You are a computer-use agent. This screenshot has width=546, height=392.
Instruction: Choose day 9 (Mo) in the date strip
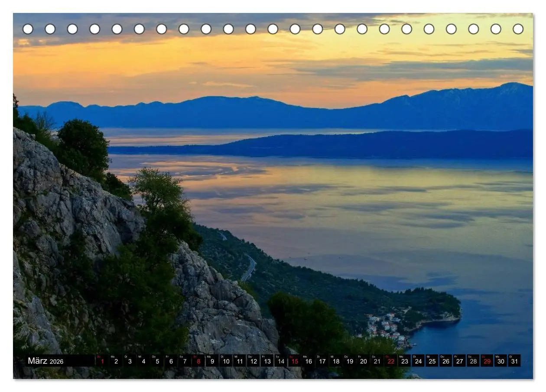coord(212,361)
